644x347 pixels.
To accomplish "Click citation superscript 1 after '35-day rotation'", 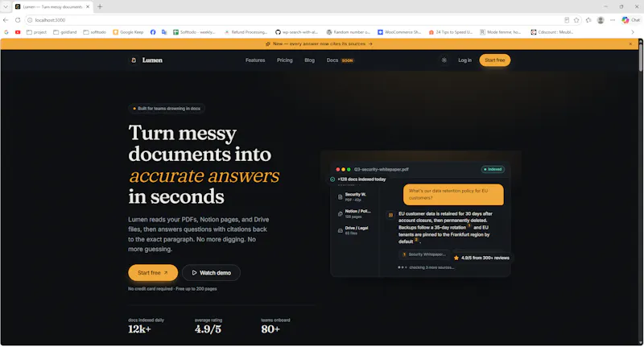I will [x=469, y=226].
